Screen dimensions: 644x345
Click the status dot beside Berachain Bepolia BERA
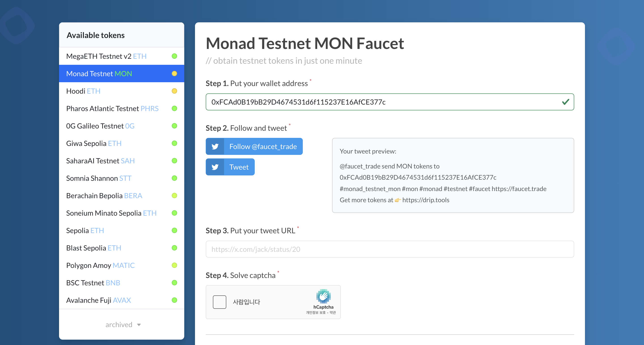[x=174, y=196]
